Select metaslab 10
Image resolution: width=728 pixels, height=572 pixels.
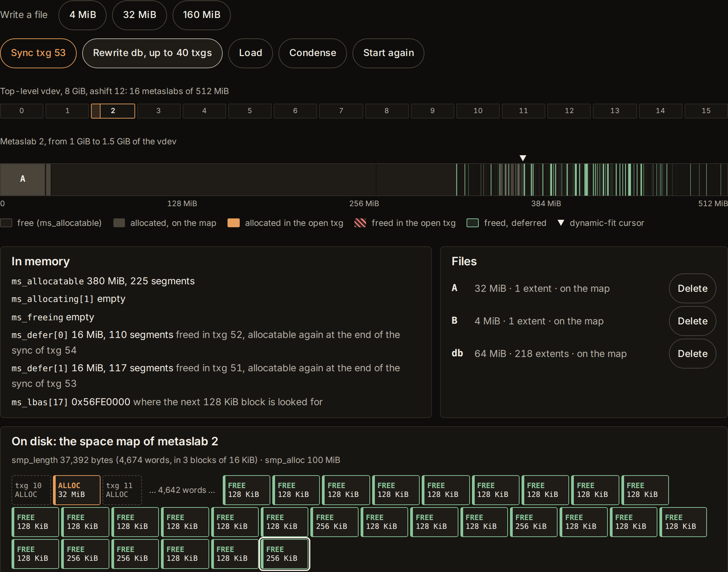[478, 111]
